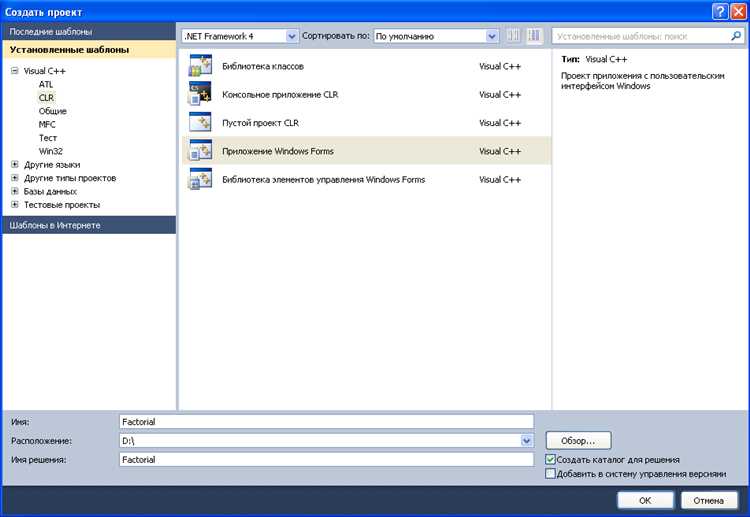
Task: Open the 'Последние шаблоны' section
Action: 89,32
